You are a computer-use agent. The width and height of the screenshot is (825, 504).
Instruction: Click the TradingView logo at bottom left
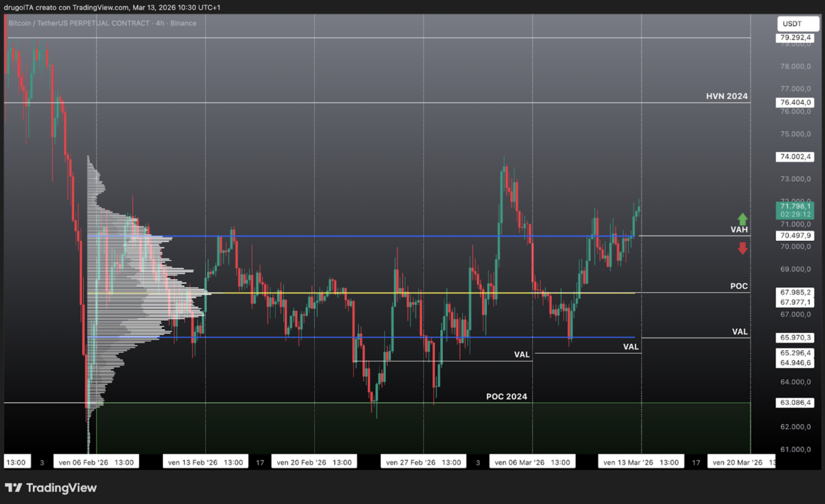click(51, 488)
